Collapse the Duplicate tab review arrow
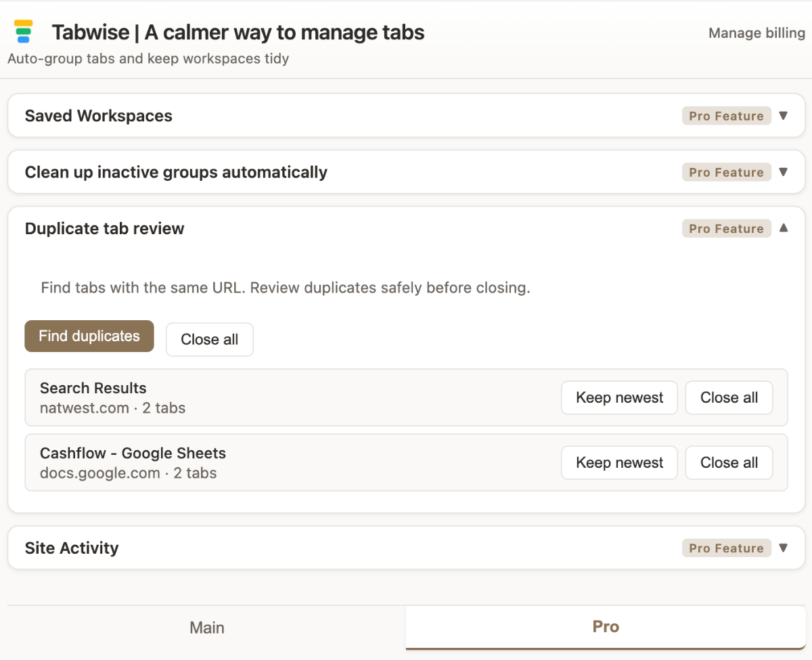This screenshot has height=660, width=812. [783, 228]
